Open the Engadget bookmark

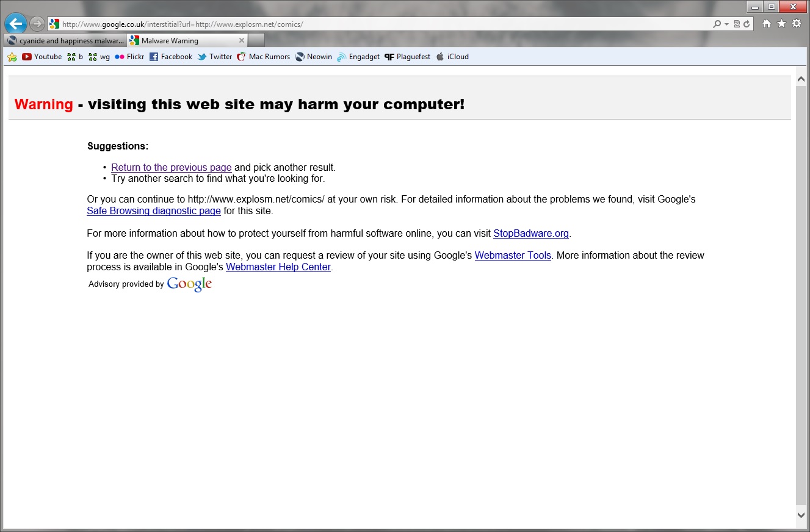pos(358,57)
